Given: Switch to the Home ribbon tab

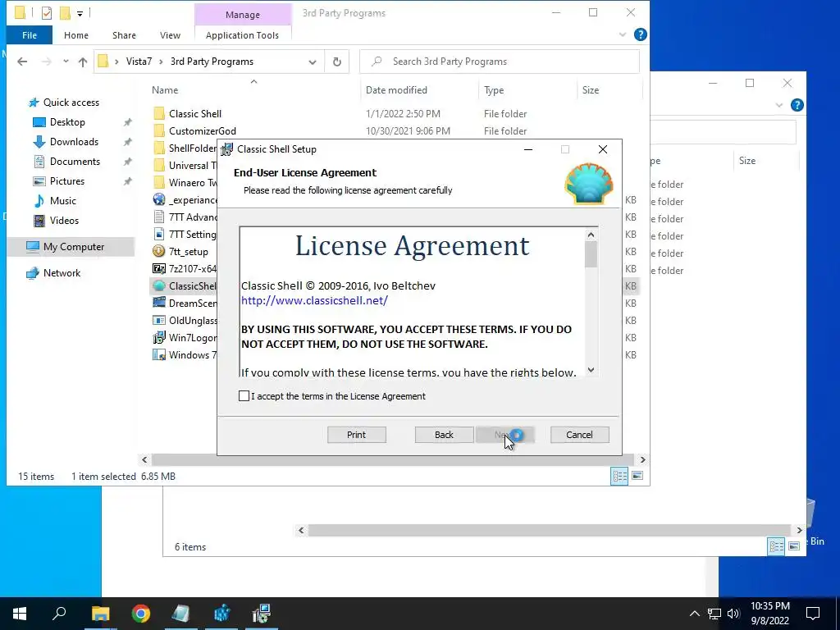Looking at the screenshot, I should pos(76,35).
